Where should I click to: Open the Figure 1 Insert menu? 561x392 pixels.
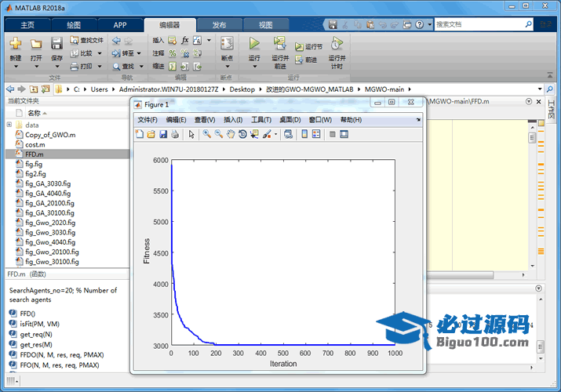pyautogui.click(x=233, y=120)
